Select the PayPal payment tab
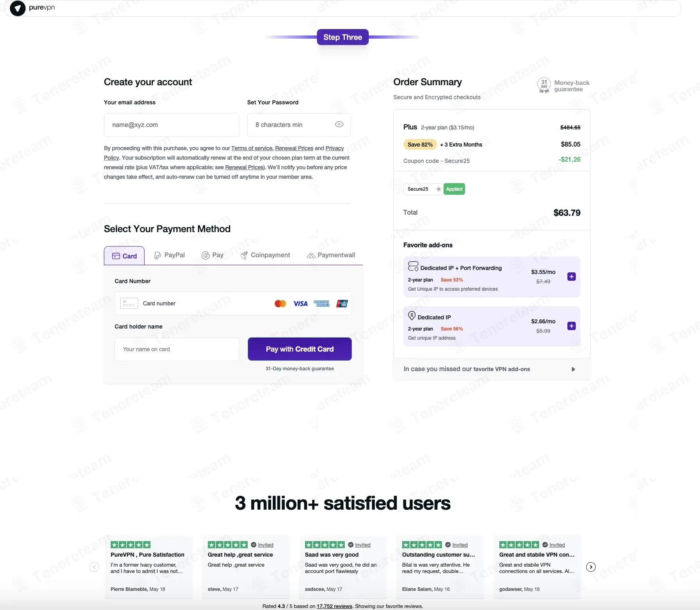This screenshot has height=610, width=700. tap(170, 255)
